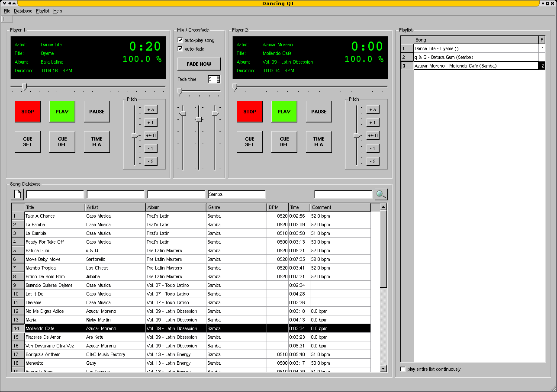This screenshot has height=392, width=557.
Task: Disable the auto-play song checkbox
Action: (x=180, y=40)
